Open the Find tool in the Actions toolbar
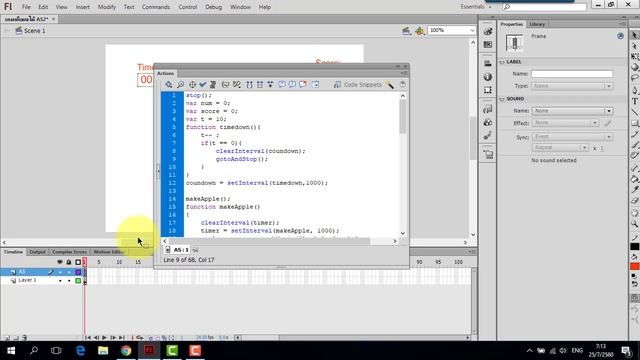This screenshot has height=360, width=640. tap(180, 84)
